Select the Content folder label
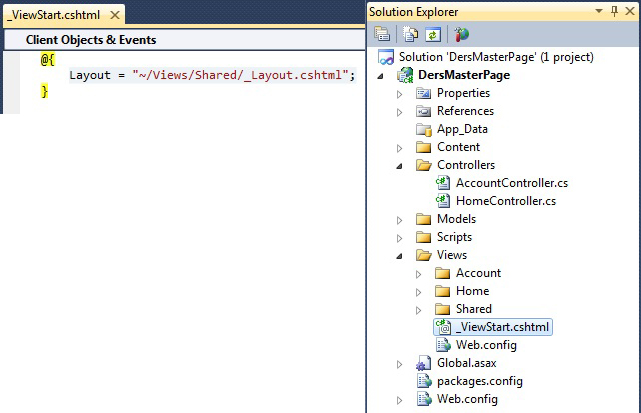 click(x=458, y=147)
